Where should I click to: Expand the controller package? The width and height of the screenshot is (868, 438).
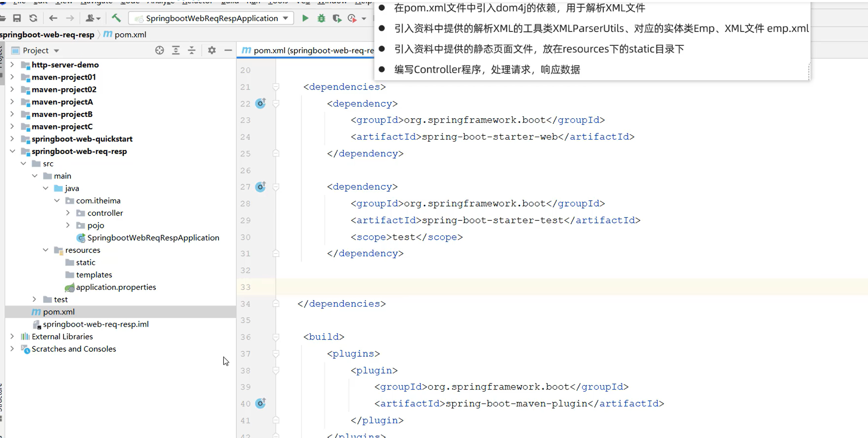click(68, 213)
